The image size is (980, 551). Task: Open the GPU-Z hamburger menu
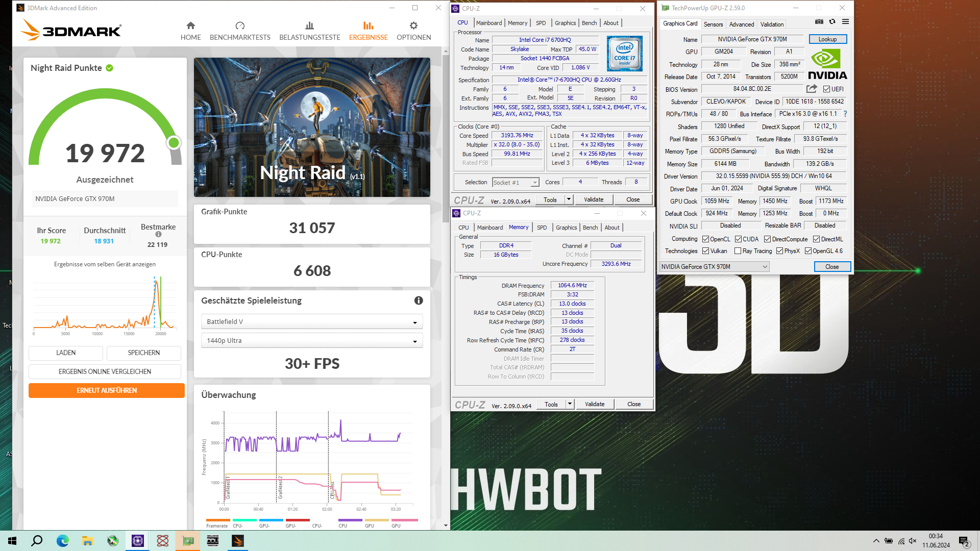tap(845, 21)
